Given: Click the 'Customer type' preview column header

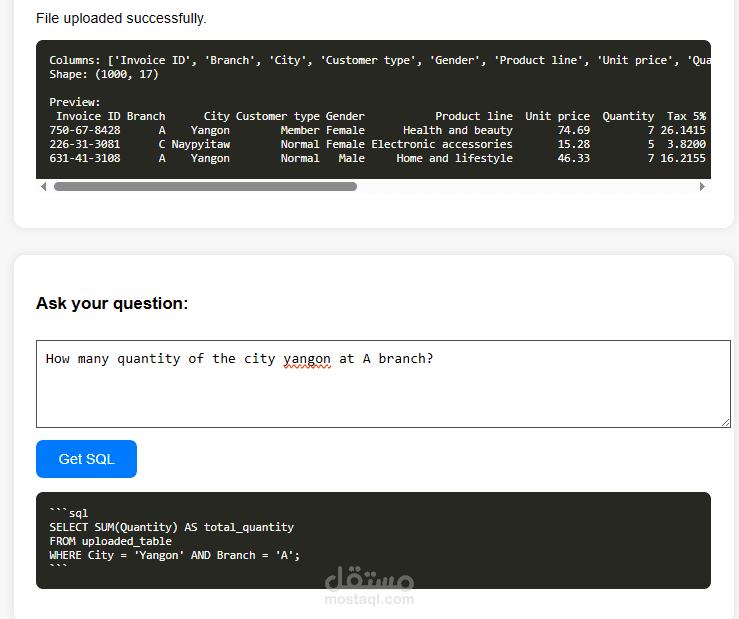Looking at the screenshot, I should coord(278,116).
